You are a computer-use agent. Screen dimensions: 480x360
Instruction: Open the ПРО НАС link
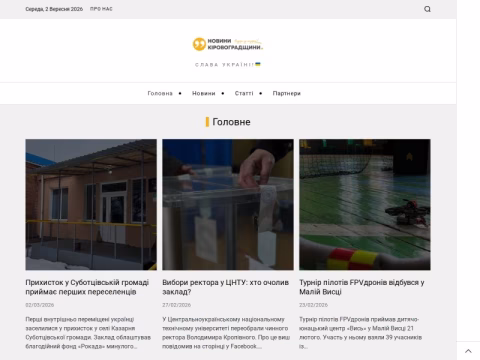(x=101, y=9)
